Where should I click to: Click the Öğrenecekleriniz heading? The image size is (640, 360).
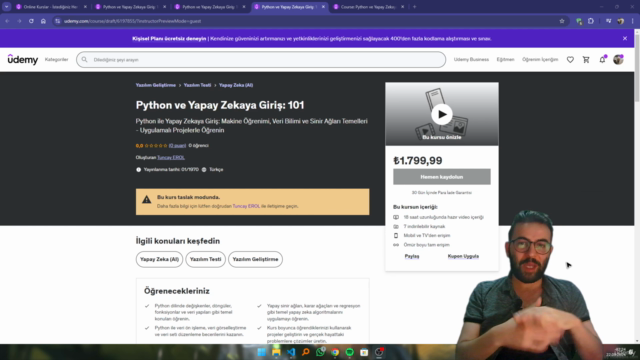point(177,291)
